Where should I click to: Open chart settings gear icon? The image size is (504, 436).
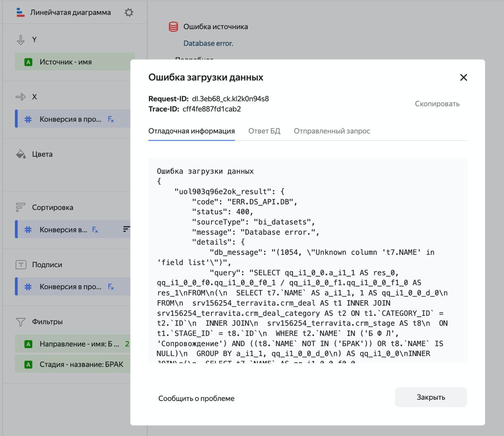point(129,13)
